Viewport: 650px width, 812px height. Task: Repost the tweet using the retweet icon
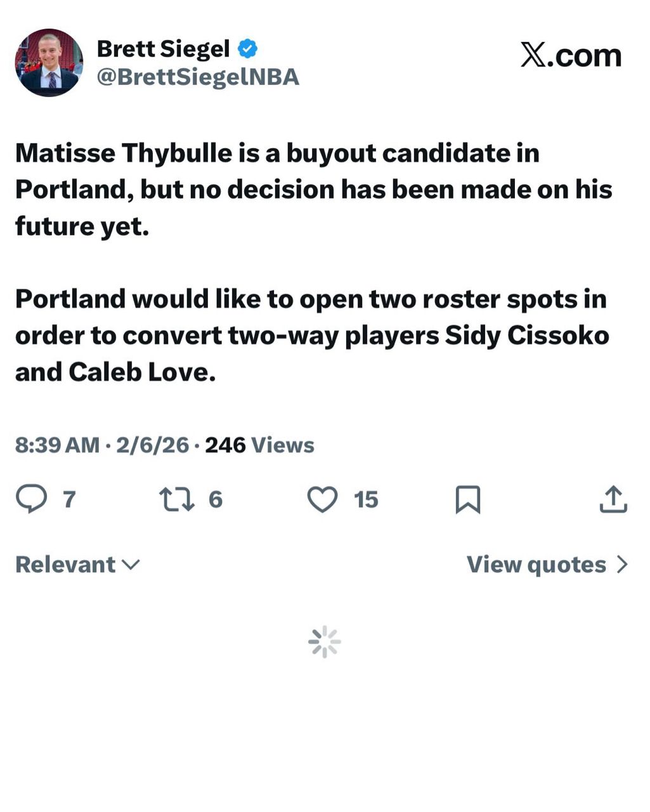pyautogui.click(x=177, y=499)
